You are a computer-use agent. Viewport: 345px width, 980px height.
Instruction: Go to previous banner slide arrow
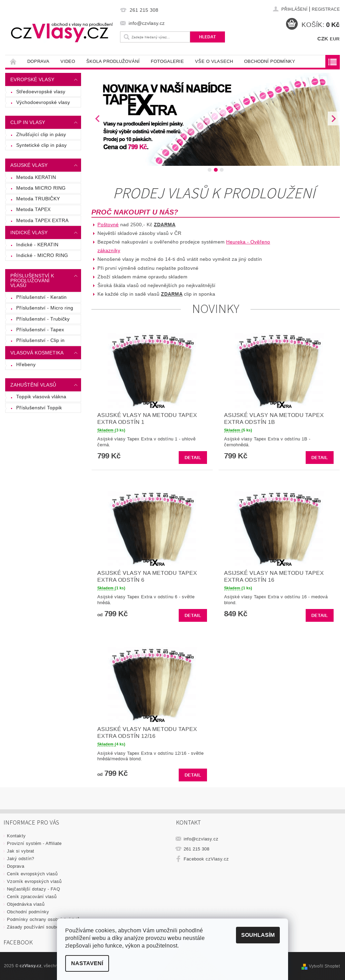point(98,119)
